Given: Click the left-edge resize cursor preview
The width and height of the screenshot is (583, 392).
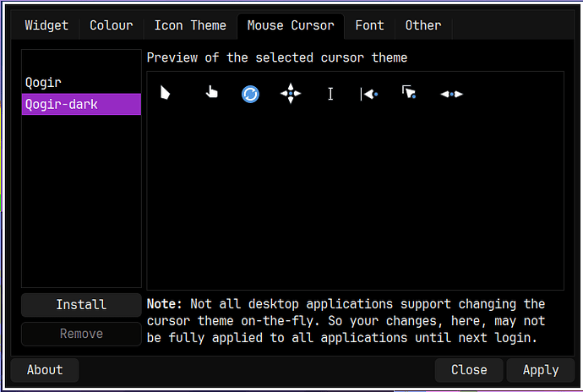Looking at the screenshot, I should tap(369, 94).
